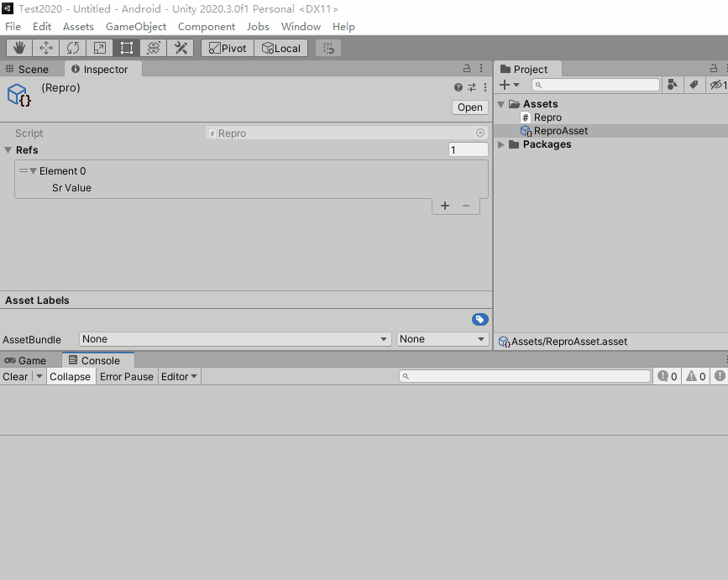Collapse the Refs foldout
Screen dimensions: 728x580
point(8,150)
